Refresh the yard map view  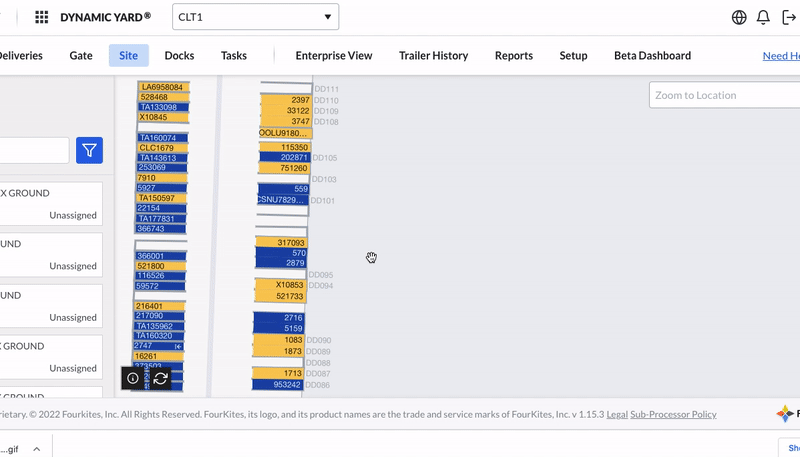point(160,378)
